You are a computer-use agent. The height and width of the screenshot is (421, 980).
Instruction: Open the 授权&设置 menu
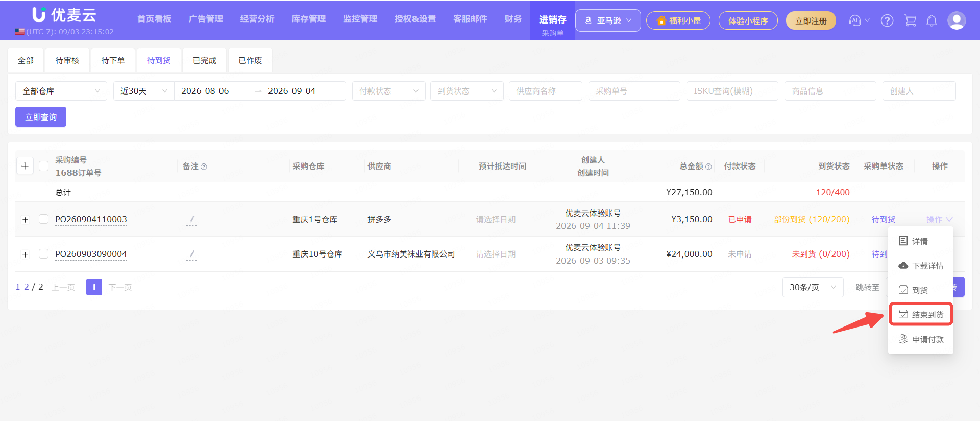coord(415,19)
